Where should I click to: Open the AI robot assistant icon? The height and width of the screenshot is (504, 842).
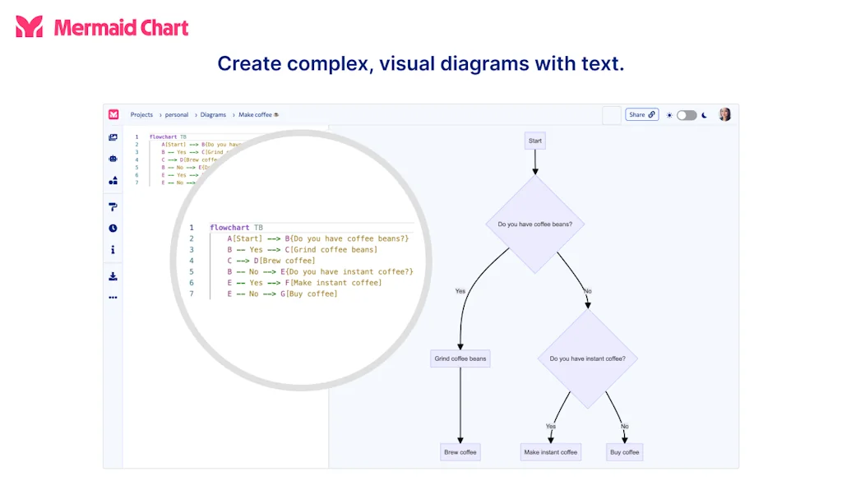tap(113, 159)
